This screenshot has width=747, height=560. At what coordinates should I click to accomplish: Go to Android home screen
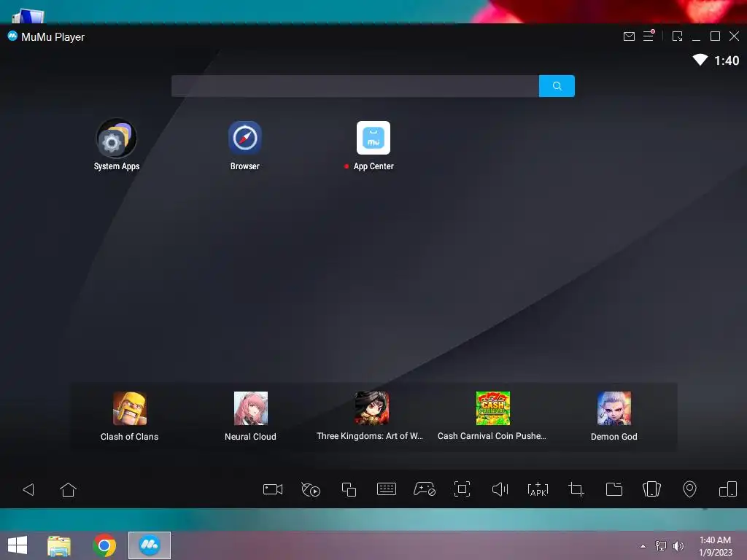click(x=68, y=489)
